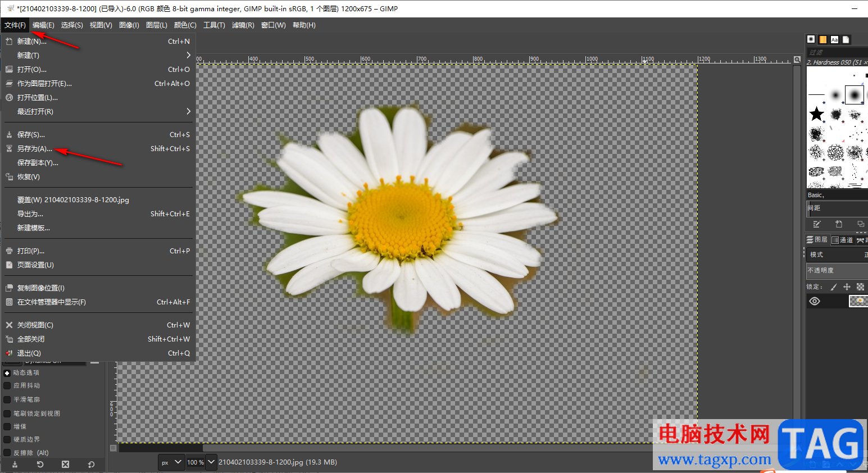Choose 在文件管理器中显示(F) entry
Viewport: 868px width, 473px height.
(98, 302)
